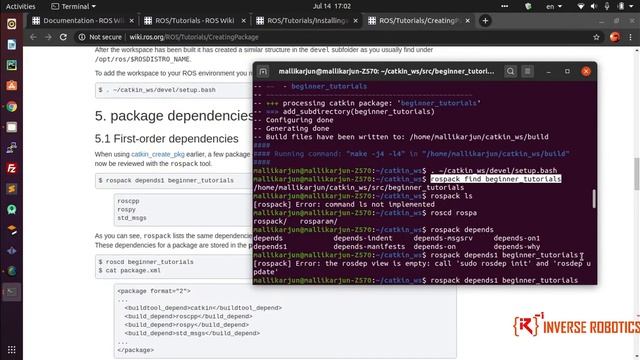Image resolution: width=640 pixels, height=360 pixels.
Task: Click the highlighted 'rospack find beginner_tutorials' text
Action: (496, 179)
